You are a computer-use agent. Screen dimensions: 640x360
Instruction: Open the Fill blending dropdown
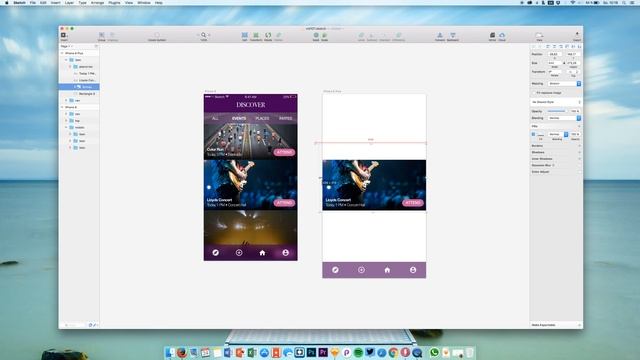pos(558,134)
